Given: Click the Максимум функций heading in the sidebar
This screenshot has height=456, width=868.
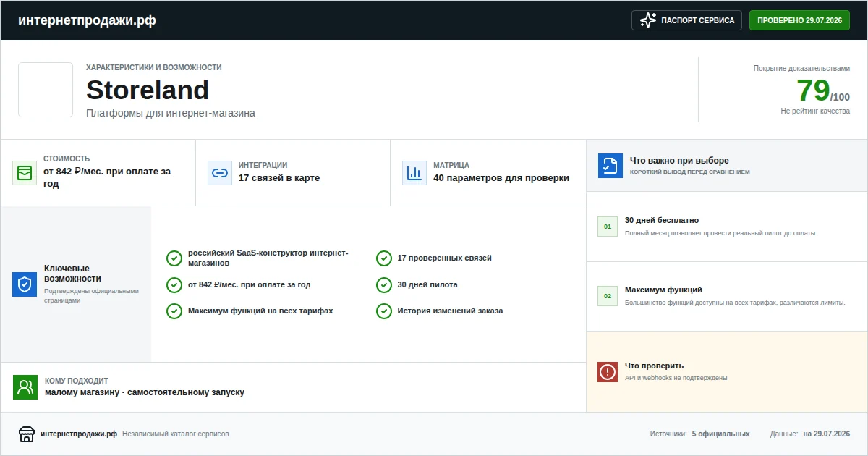Looking at the screenshot, I should pyautogui.click(x=663, y=290).
